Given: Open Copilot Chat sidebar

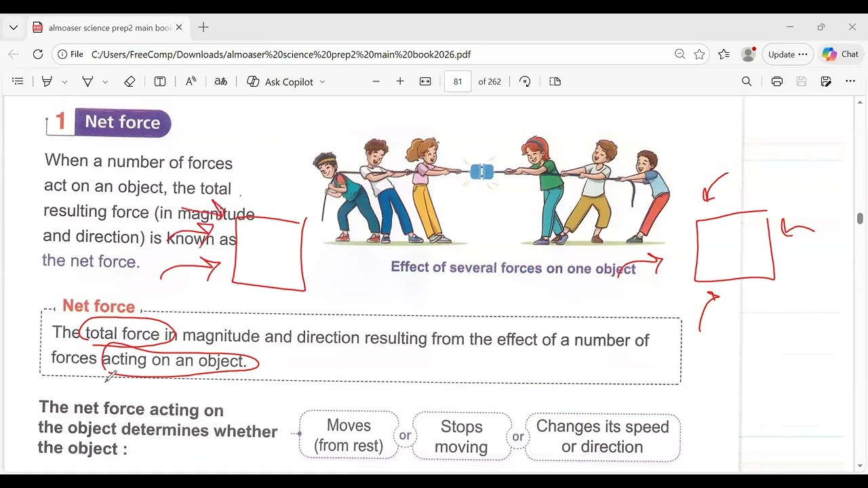Looking at the screenshot, I should (840, 54).
